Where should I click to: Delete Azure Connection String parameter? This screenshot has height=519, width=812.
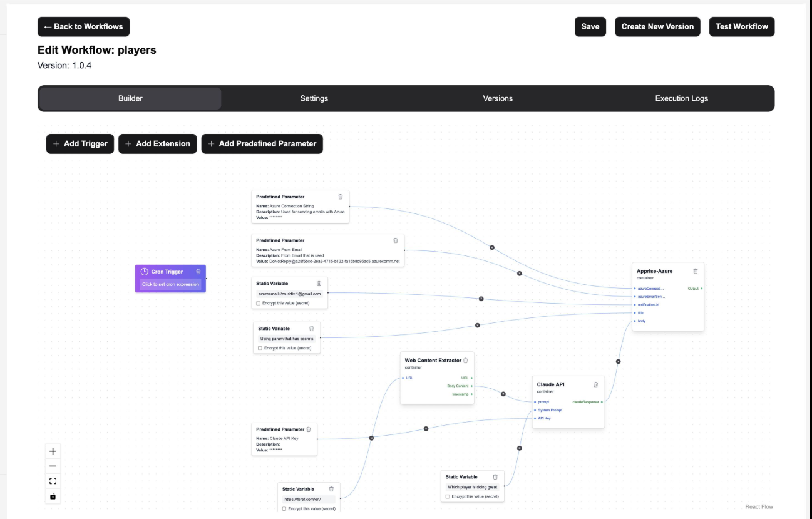tap(341, 197)
